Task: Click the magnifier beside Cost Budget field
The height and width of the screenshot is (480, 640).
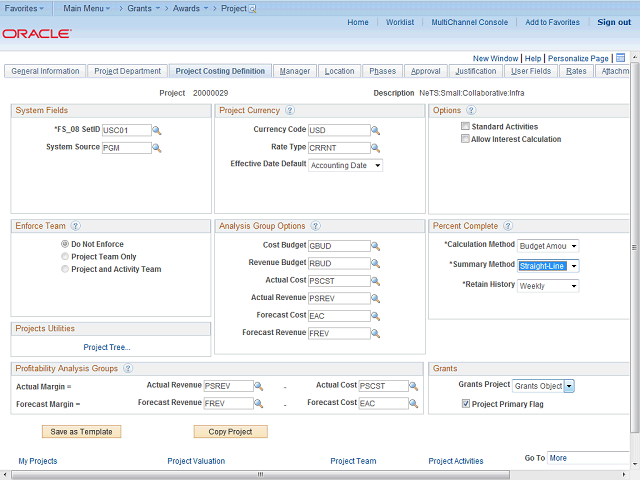Action: coord(376,246)
